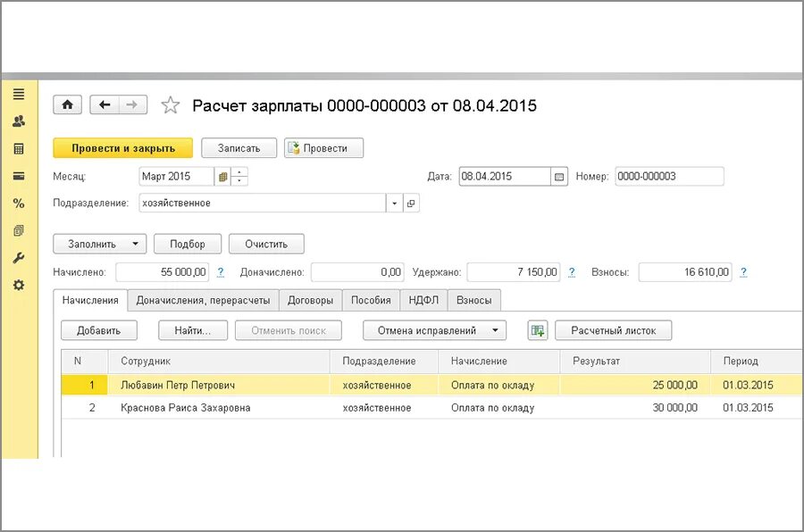804x532 pixels.
Task: Click the Записать button
Action: [239, 148]
